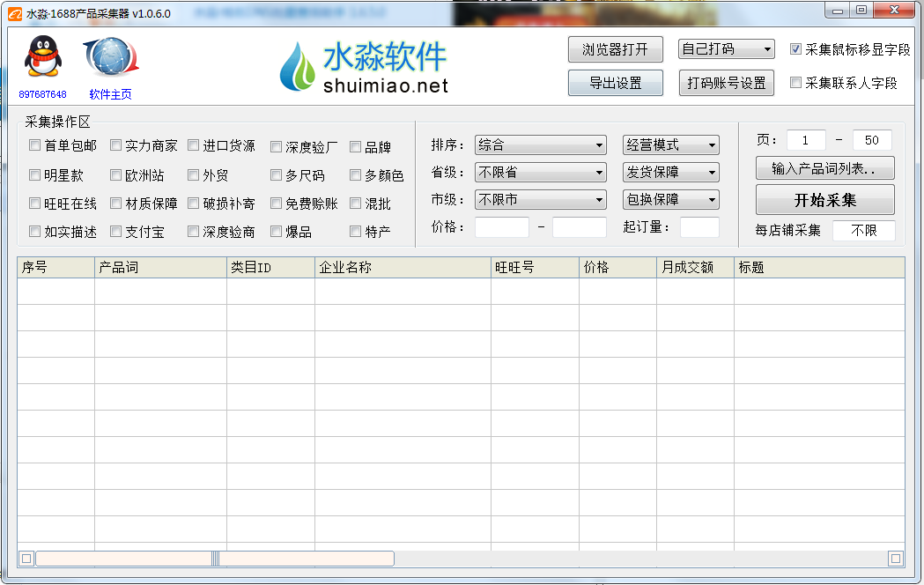Click the 浏览器打开 button
This screenshot has width=924, height=585.
coord(615,49)
